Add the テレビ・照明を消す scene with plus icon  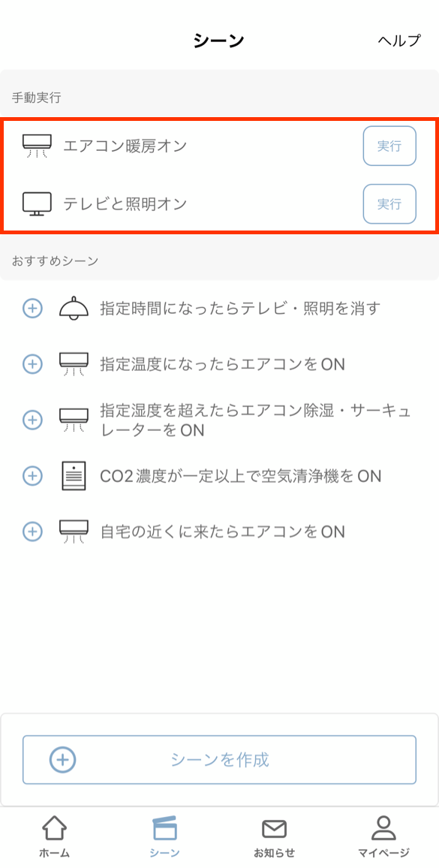pyautogui.click(x=32, y=309)
